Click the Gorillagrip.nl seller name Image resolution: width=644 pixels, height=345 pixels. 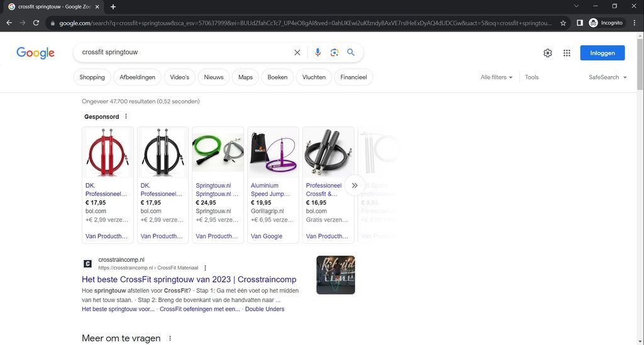click(267, 211)
